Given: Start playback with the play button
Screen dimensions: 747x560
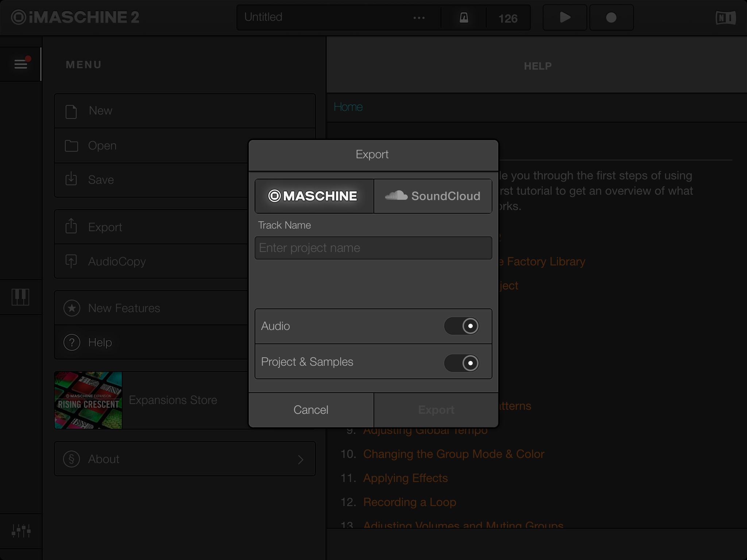Looking at the screenshot, I should pyautogui.click(x=565, y=17).
